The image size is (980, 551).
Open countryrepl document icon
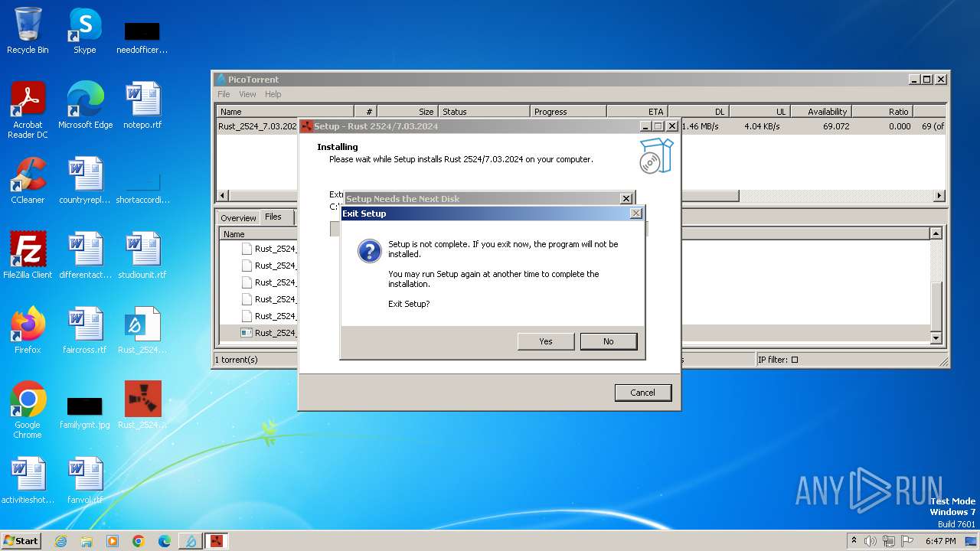pos(85,181)
